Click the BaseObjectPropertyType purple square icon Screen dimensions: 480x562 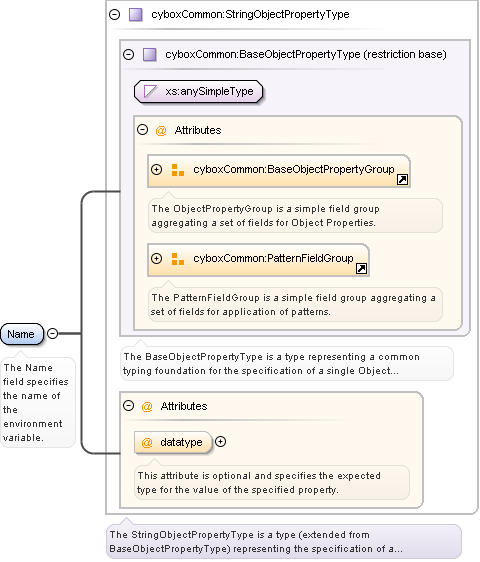[149, 54]
